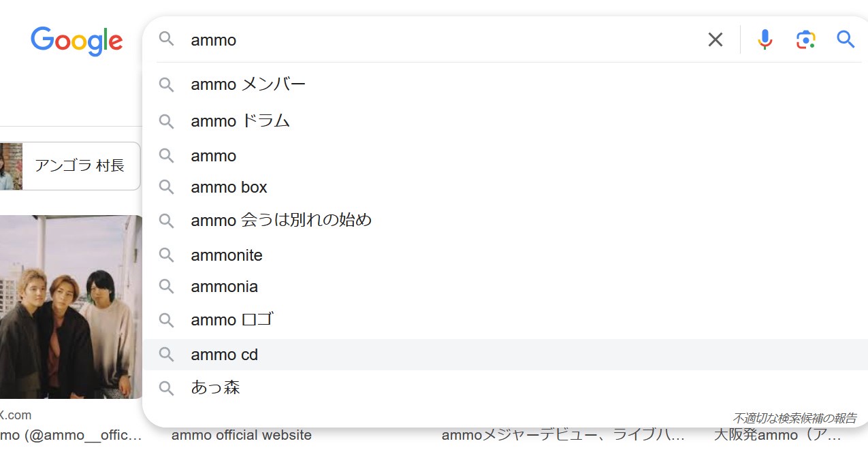Click magnifier icon beside ammonite suggestion
868x452 pixels.
[167, 255]
